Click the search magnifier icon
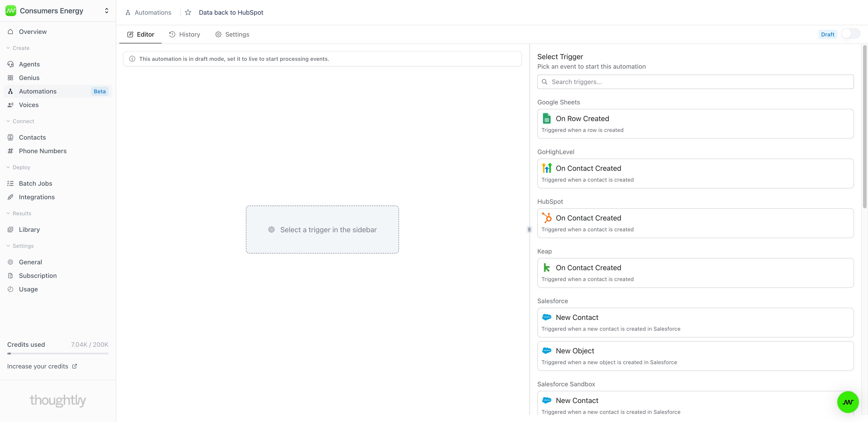The height and width of the screenshot is (422, 868). click(544, 82)
